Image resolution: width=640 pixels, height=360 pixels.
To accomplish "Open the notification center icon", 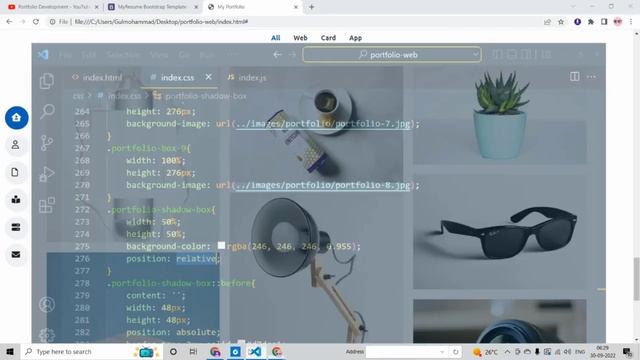I will click(x=627, y=351).
